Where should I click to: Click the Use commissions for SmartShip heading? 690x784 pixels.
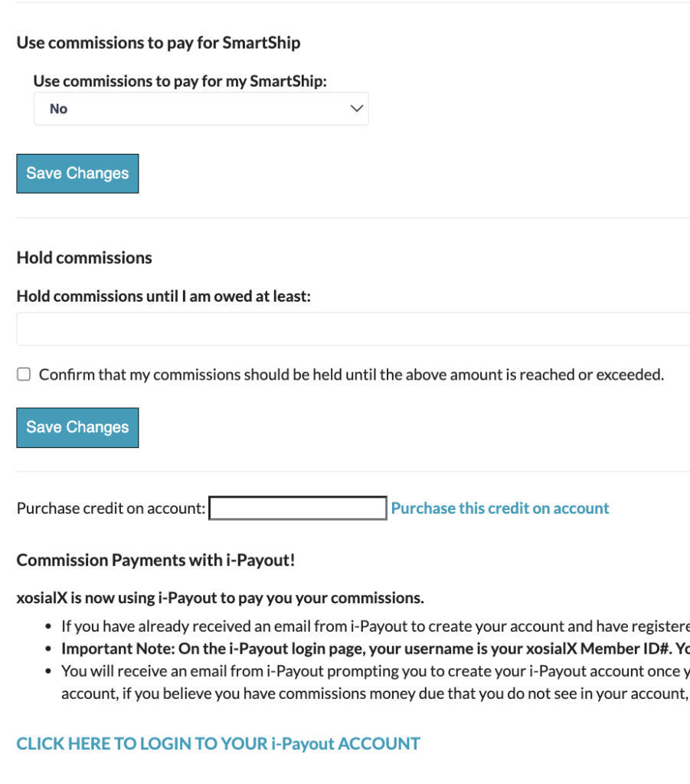[159, 43]
